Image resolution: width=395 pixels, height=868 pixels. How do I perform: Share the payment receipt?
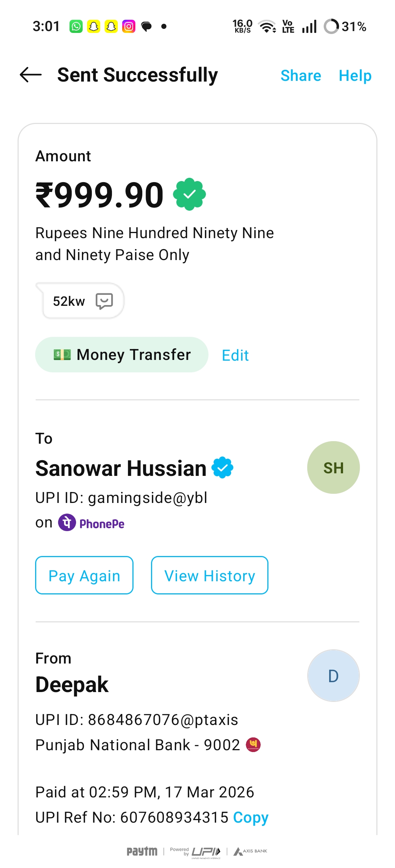301,76
